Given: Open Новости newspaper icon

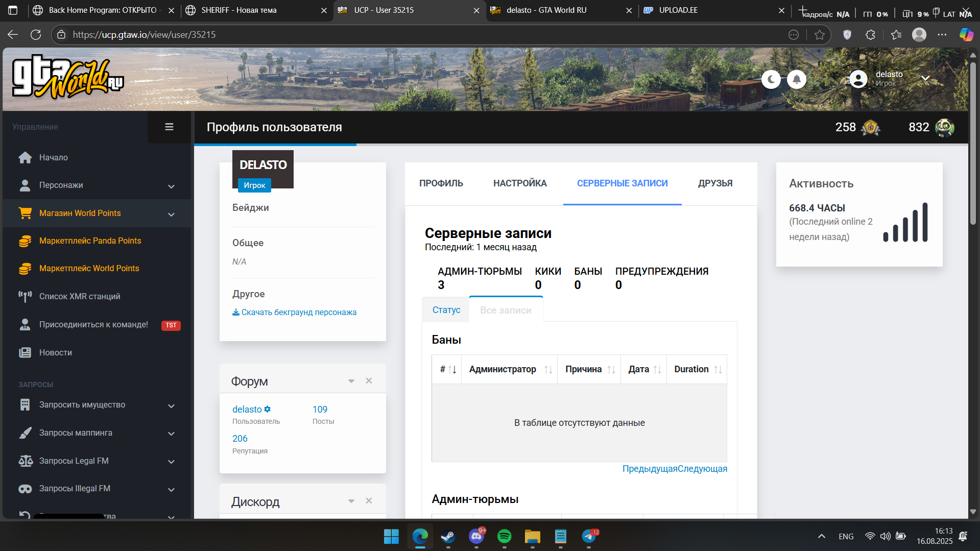Looking at the screenshot, I should point(25,352).
